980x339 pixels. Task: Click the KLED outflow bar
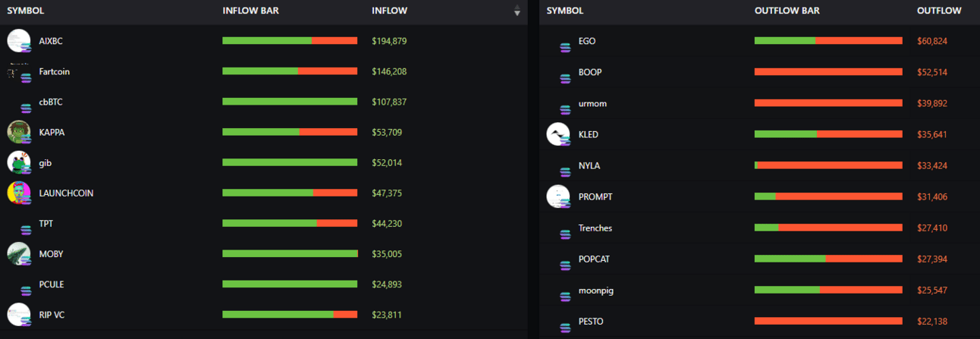point(828,134)
